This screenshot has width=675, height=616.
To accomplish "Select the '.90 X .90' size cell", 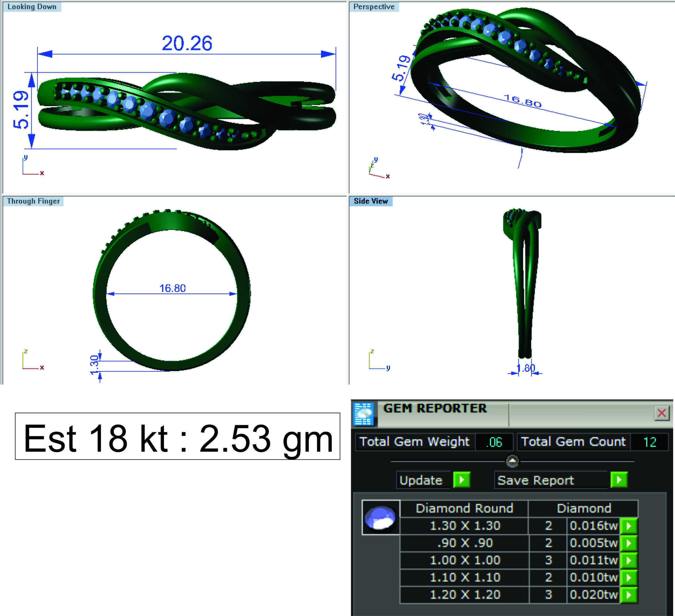I will click(465, 543).
